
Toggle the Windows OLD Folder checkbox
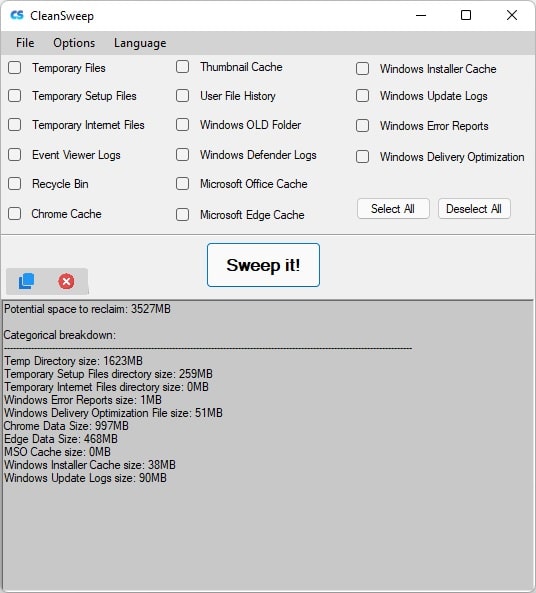pos(182,124)
